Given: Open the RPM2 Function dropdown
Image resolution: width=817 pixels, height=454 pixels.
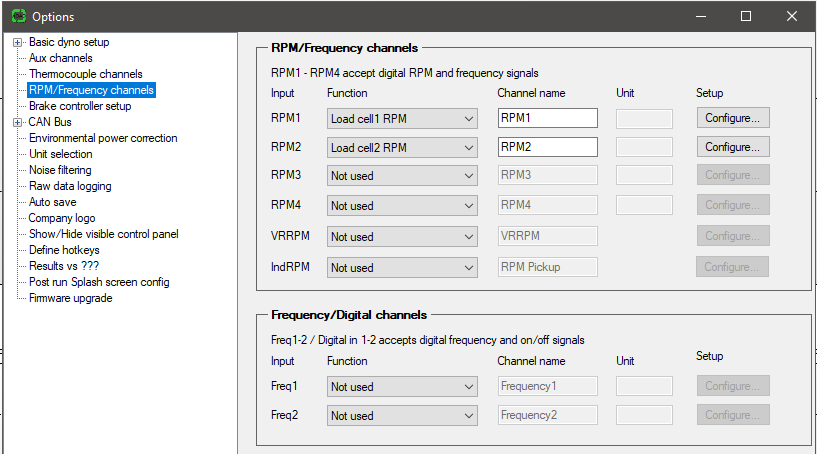Looking at the screenshot, I should 402,148.
